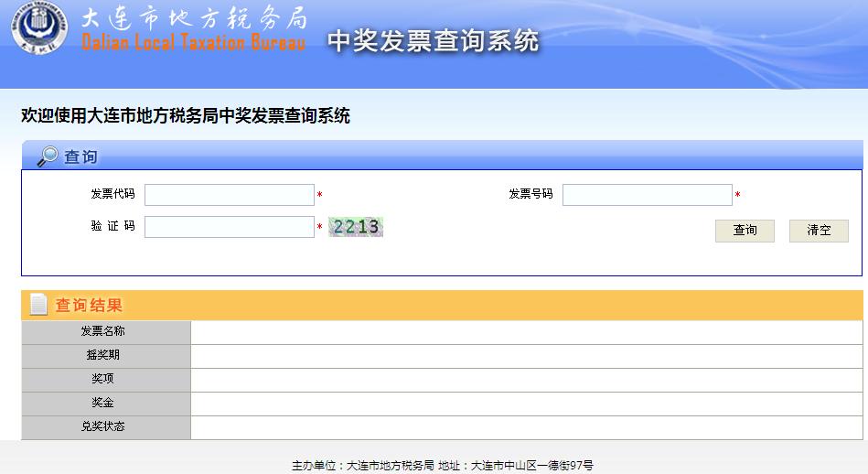This screenshot has height=474, width=868.
Task: Click the 查询结果 section header text
Action: [x=89, y=306]
